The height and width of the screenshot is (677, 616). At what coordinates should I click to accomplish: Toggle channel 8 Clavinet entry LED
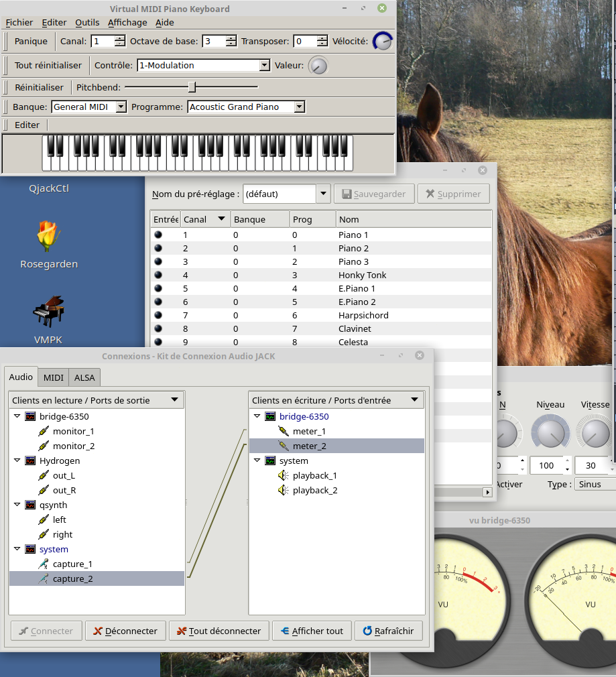click(158, 328)
